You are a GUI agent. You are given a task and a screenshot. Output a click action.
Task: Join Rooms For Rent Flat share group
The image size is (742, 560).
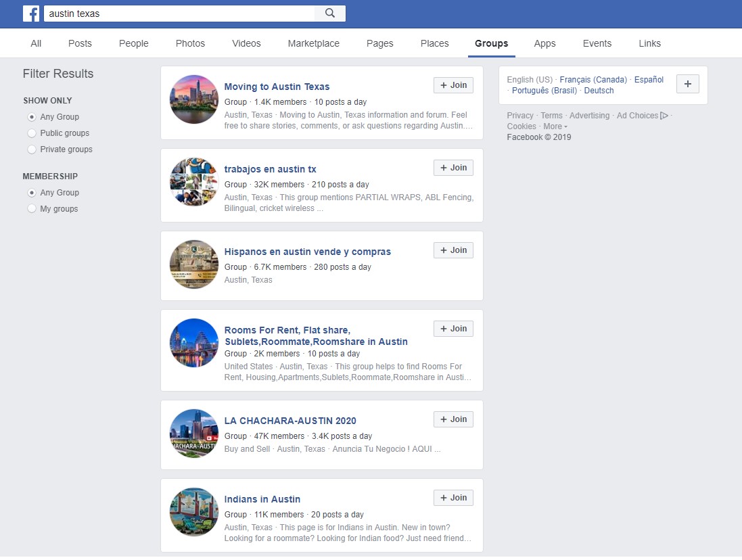[x=453, y=329]
